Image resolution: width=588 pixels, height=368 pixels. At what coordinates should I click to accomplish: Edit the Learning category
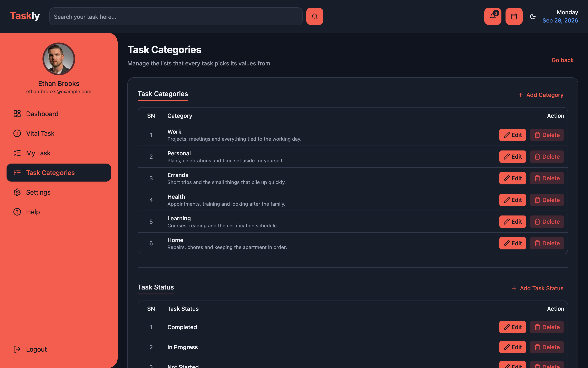pyautogui.click(x=512, y=221)
